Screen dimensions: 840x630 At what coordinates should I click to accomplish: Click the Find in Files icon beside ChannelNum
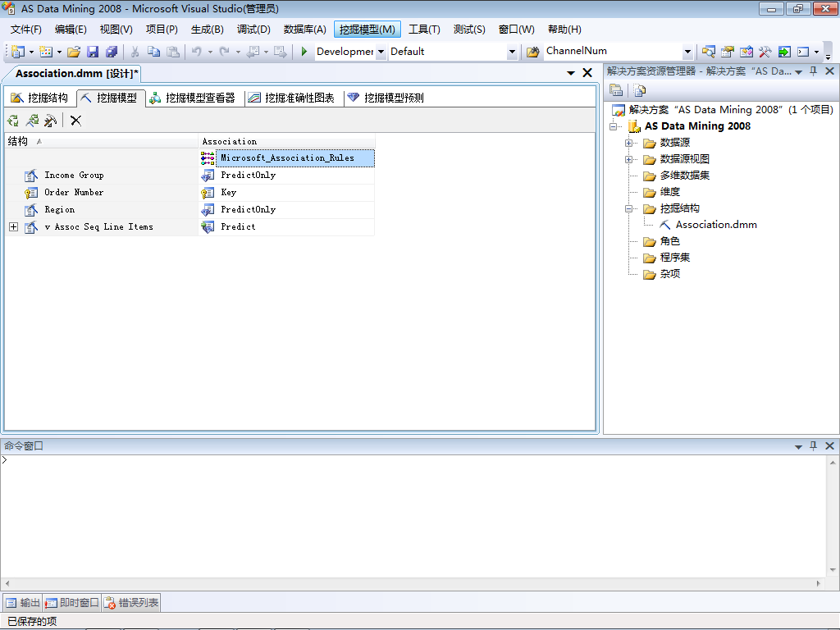(x=532, y=52)
